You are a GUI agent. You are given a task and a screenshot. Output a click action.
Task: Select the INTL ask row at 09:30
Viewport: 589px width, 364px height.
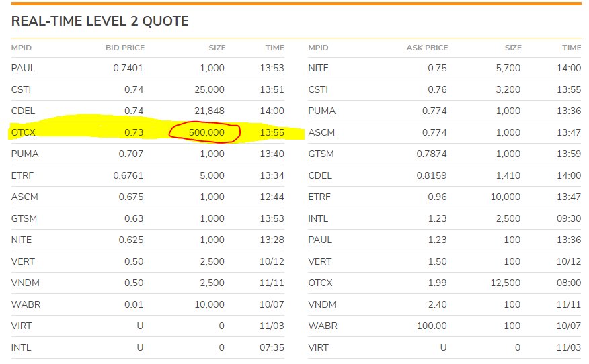pos(444,218)
